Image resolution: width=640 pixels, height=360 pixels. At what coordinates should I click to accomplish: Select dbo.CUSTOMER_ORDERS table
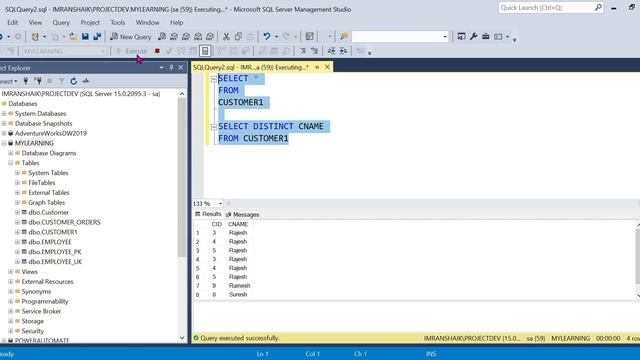[64, 222]
